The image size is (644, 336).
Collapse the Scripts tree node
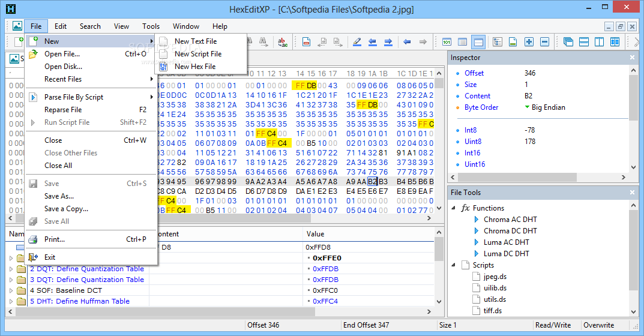click(454, 265)
